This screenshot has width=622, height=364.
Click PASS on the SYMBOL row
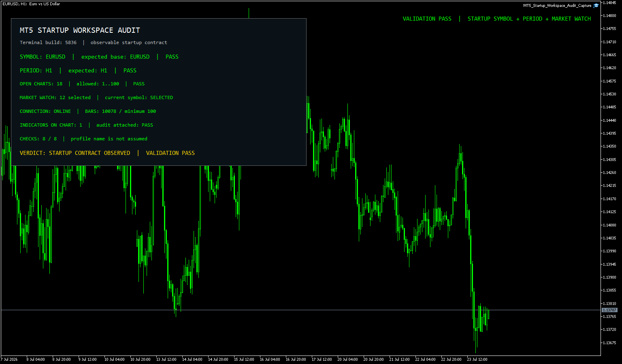point(172,57)
